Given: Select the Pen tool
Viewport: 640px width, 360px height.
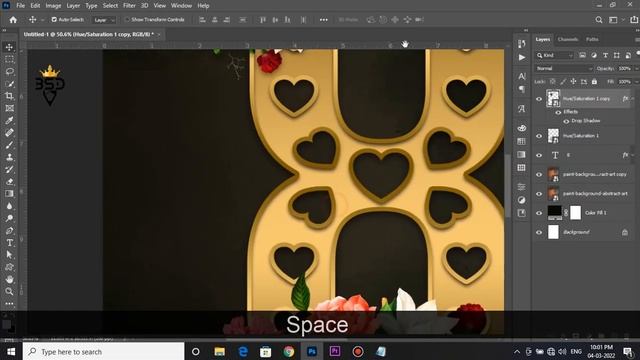Looking at the screenshot, I should click(9, 231).
